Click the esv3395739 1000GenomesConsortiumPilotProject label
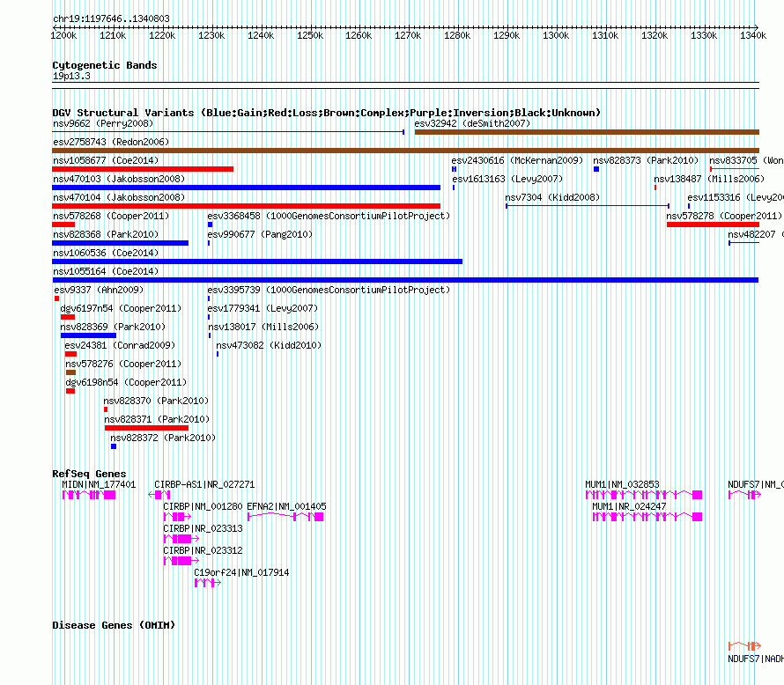Image resolution: width=784 pixels, height=685 pixels. pos(329,290)
